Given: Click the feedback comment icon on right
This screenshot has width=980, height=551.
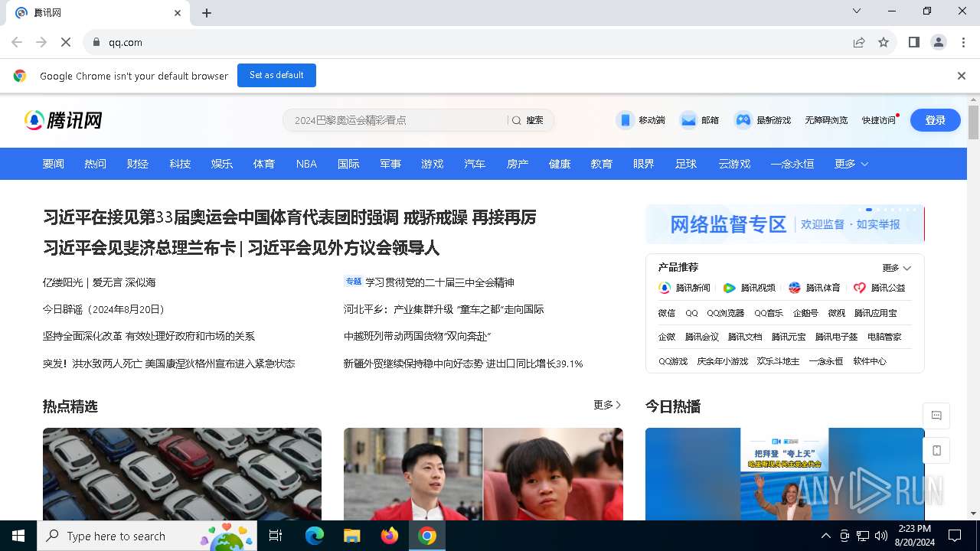Looking at the screenshot, I should pos(936,416).
